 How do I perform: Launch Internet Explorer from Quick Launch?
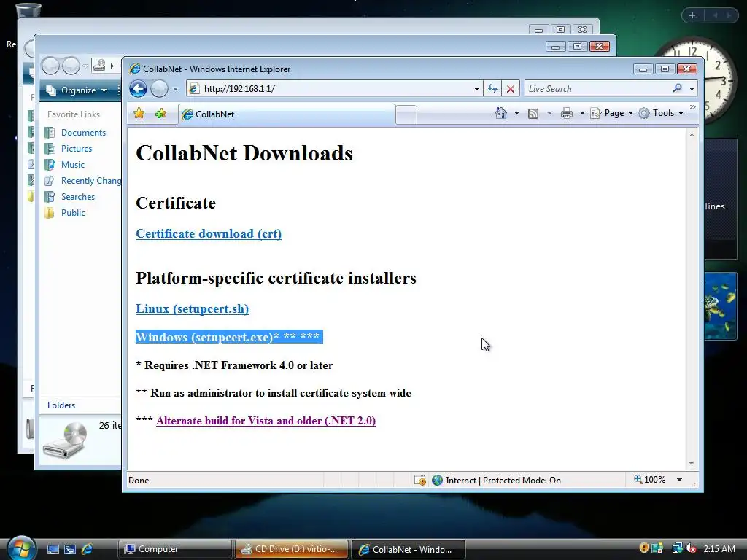click(x=87, y=550)
